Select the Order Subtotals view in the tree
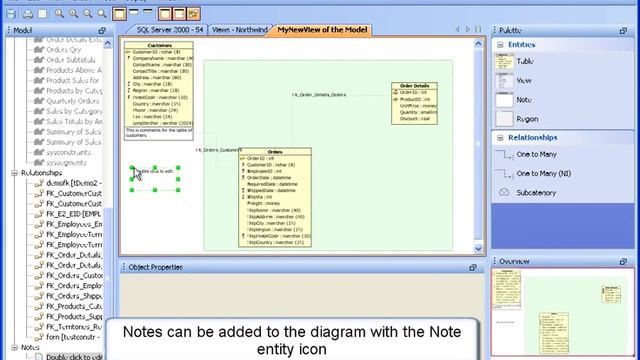This screenshot has height=360, width=640. tap(70, 60)
